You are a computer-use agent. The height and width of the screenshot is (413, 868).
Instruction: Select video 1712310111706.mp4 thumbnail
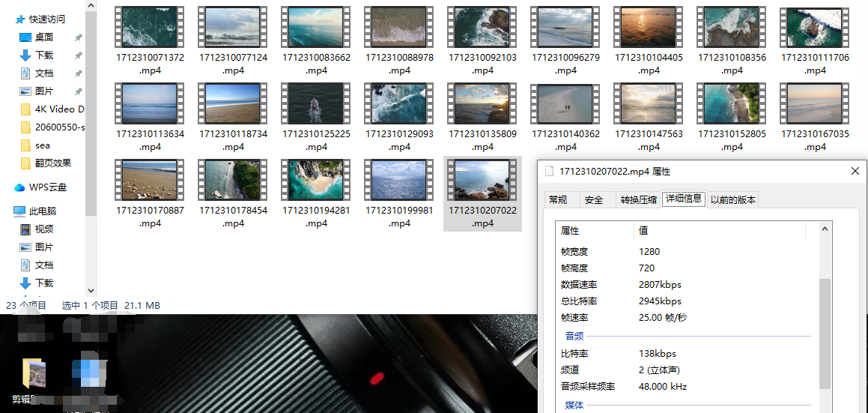pyautogui.click(x=814, y=27)
